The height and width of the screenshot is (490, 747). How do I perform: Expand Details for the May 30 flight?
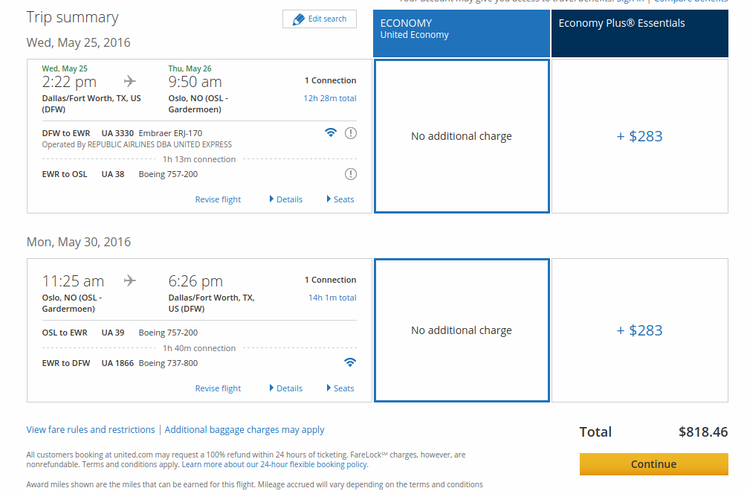(x=286, y=388)
